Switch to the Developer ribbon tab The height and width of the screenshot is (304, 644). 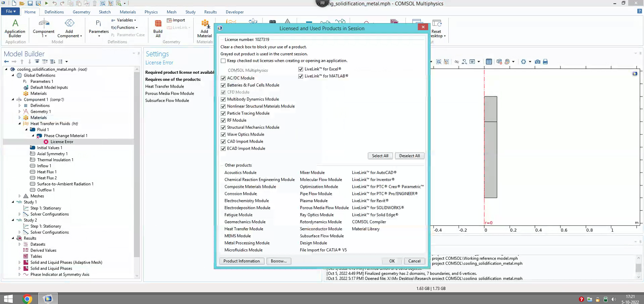coord(235,12)
